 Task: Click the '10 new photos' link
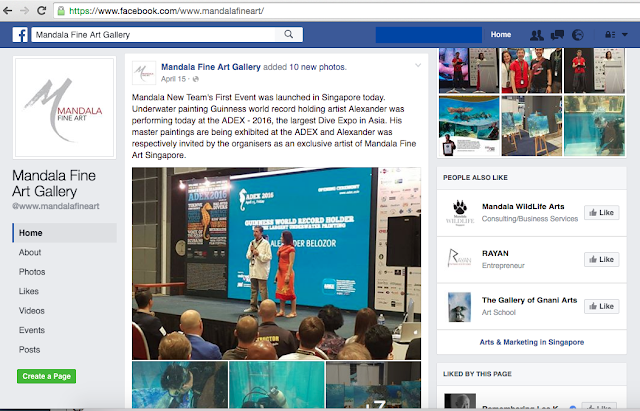pos(317,67)
